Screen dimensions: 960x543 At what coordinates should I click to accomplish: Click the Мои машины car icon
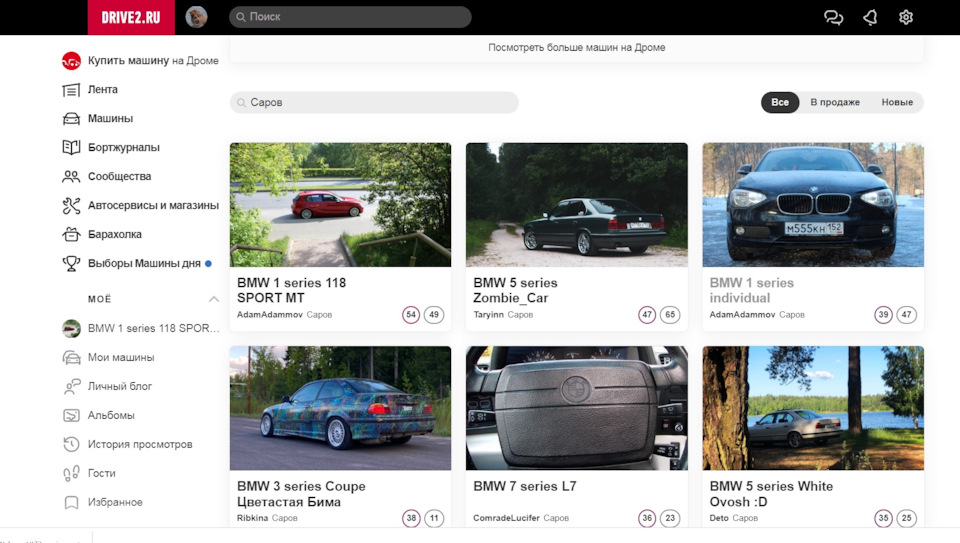point(71,358)
